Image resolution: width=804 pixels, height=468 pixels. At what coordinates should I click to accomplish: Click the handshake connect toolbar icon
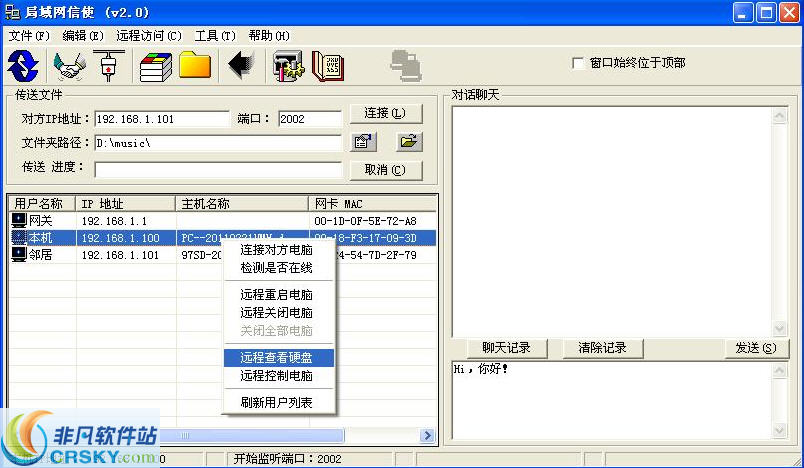click(70, 66)
